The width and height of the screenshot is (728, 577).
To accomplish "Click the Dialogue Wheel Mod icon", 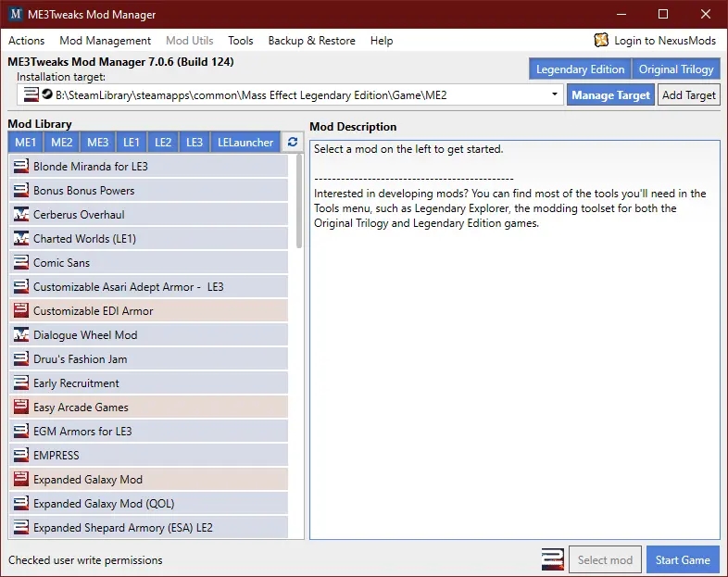I will (21, 334).
